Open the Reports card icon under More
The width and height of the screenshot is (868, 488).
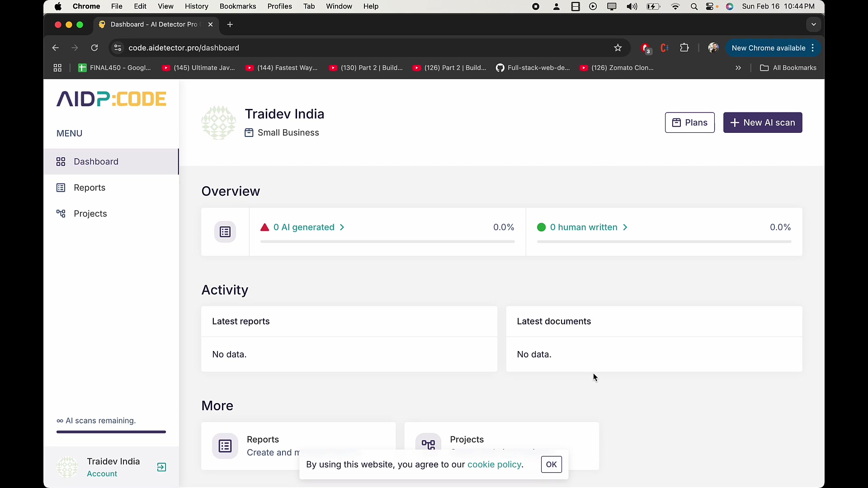pyautogui.click(x=225, y=446)
